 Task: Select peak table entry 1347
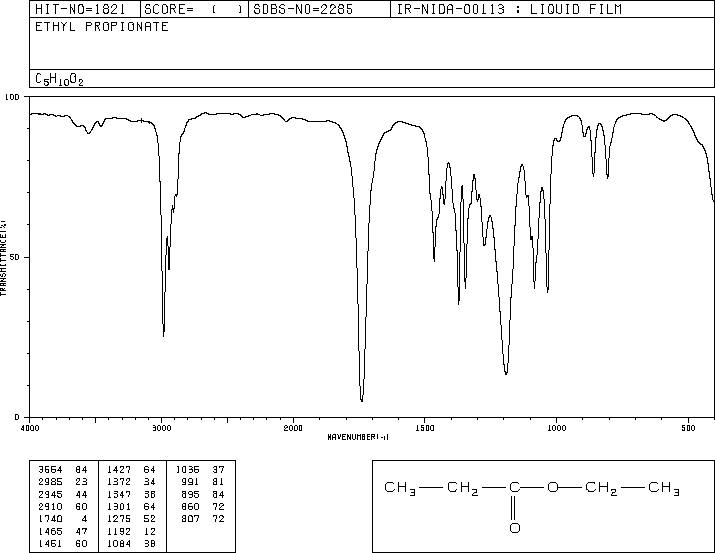[x=119, y=494]
